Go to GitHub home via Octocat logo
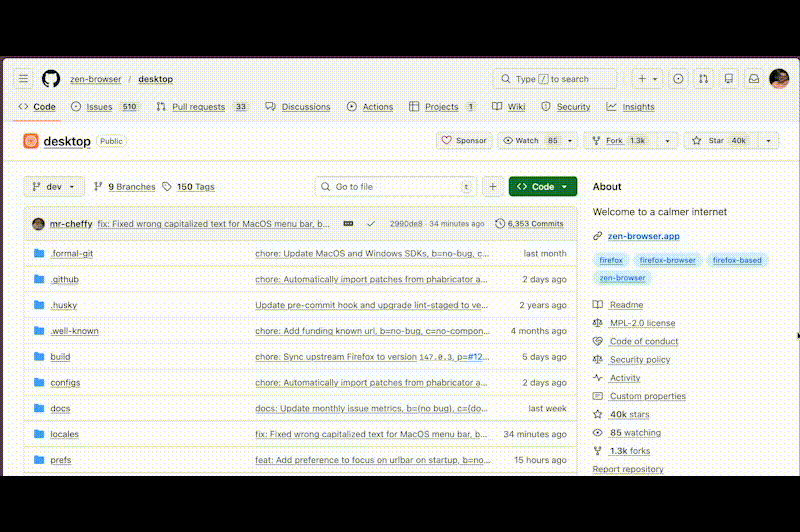 tap(51, 79)
